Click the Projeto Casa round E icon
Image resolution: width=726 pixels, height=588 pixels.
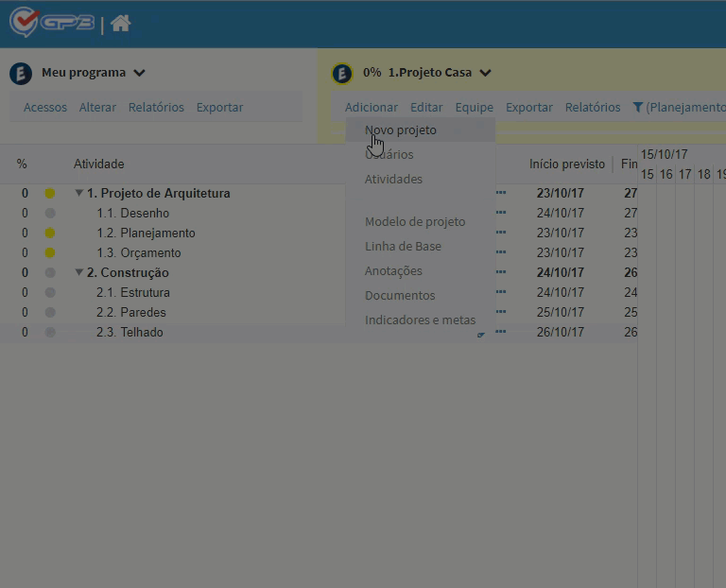coord(342,73)
